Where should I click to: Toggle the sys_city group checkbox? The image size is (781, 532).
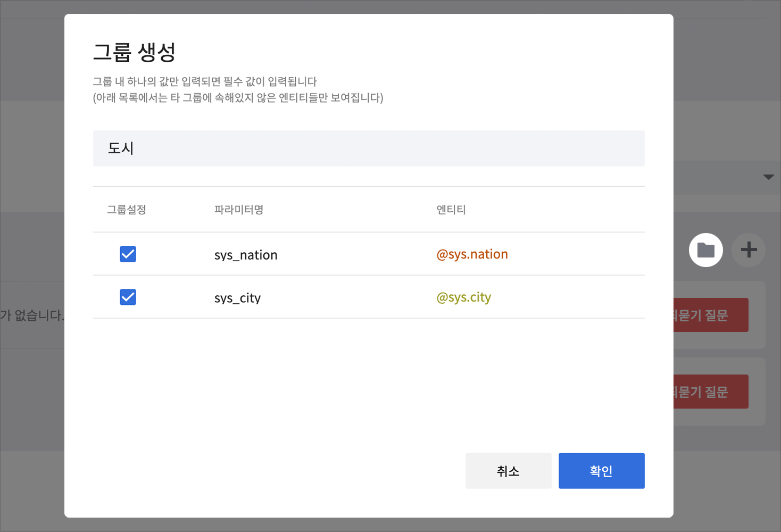128,297
